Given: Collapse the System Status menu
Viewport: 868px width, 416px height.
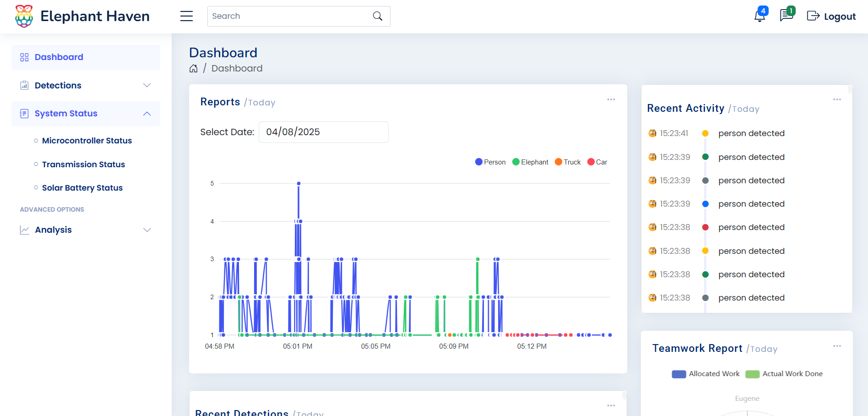Looking at the screenshot, I should 86,114.
